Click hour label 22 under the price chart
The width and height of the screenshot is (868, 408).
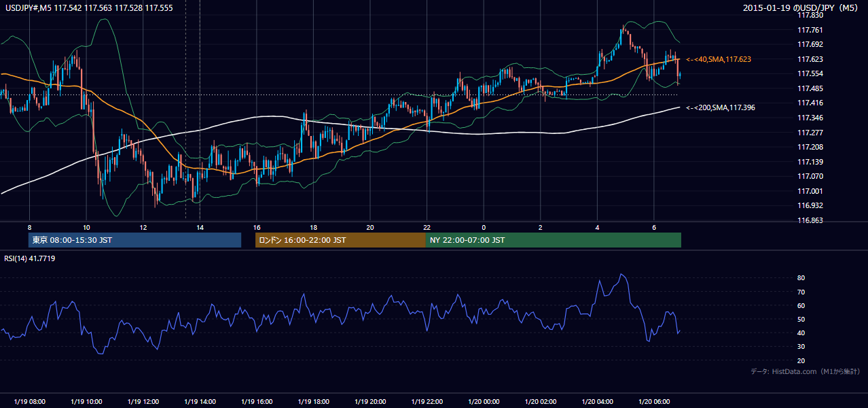(x=427, y=226)
